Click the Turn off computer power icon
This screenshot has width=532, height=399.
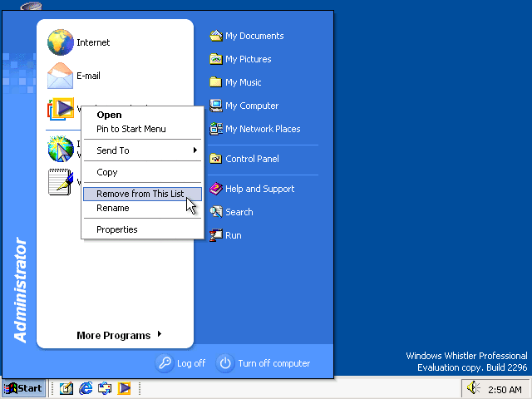click(225, 363)
